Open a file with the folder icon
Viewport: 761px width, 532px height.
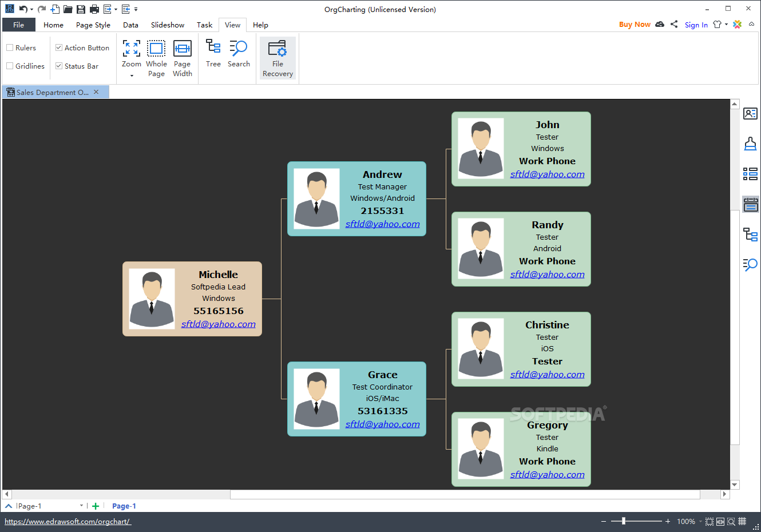68,9
